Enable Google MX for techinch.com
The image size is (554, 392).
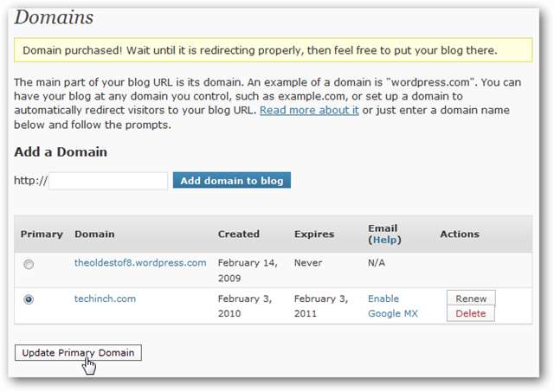(x=392, y=305)
